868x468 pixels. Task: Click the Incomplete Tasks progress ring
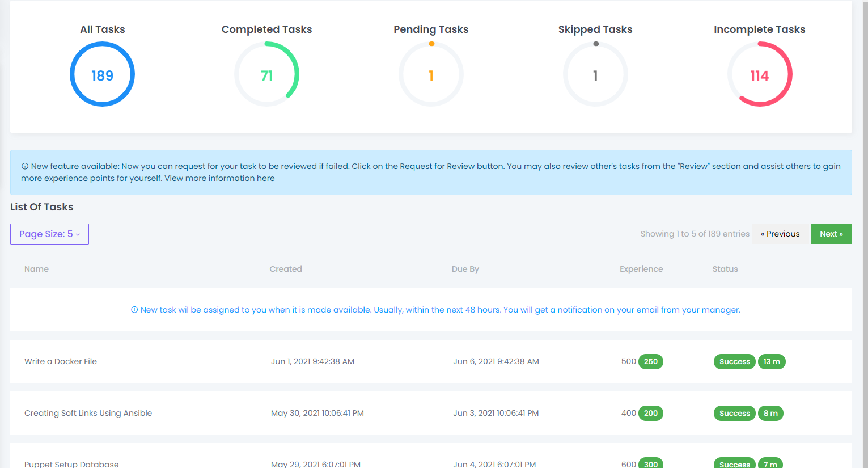tap(759, 74)
